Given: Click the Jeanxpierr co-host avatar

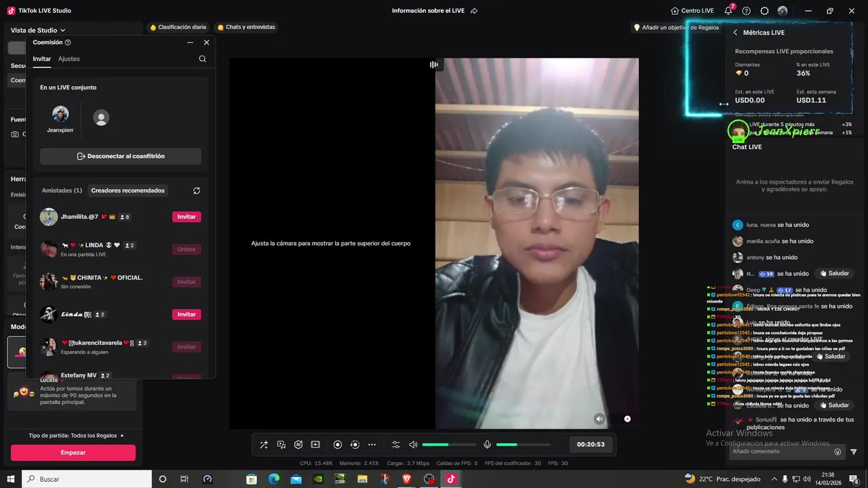Looking at the screenshot, I should click(60, 114).
